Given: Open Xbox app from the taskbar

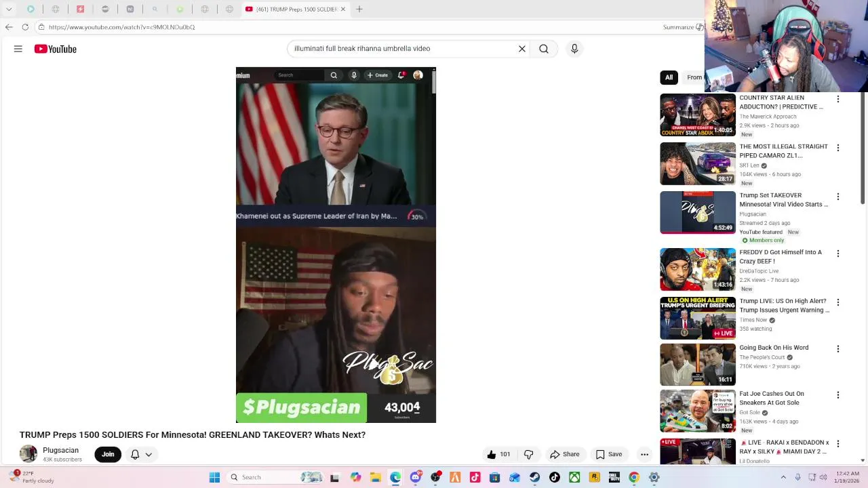Looking at the screenshot, I should tap(574, 477).
